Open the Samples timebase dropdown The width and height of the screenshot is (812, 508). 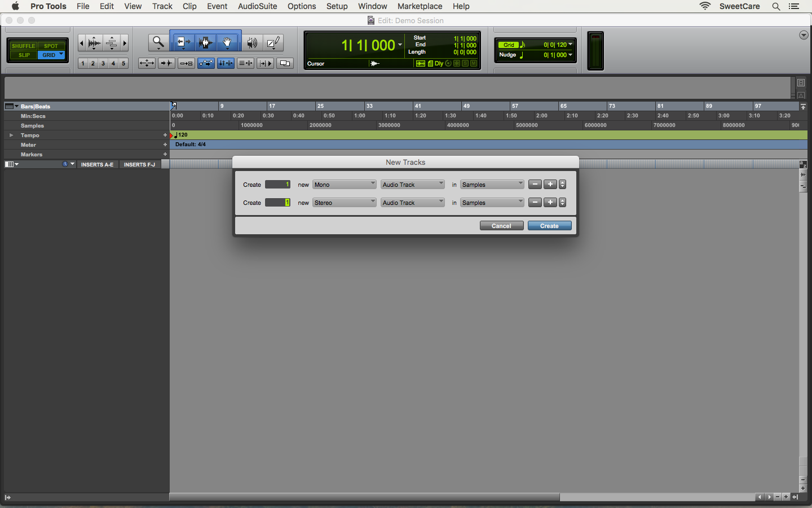(491, 184)
